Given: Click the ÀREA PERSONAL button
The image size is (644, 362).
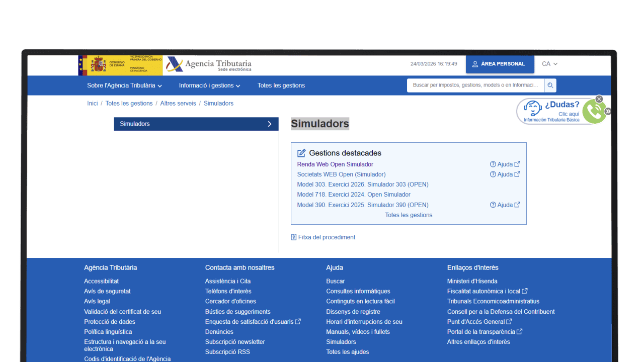Looking at the screenshot, I should pos(500,64).
